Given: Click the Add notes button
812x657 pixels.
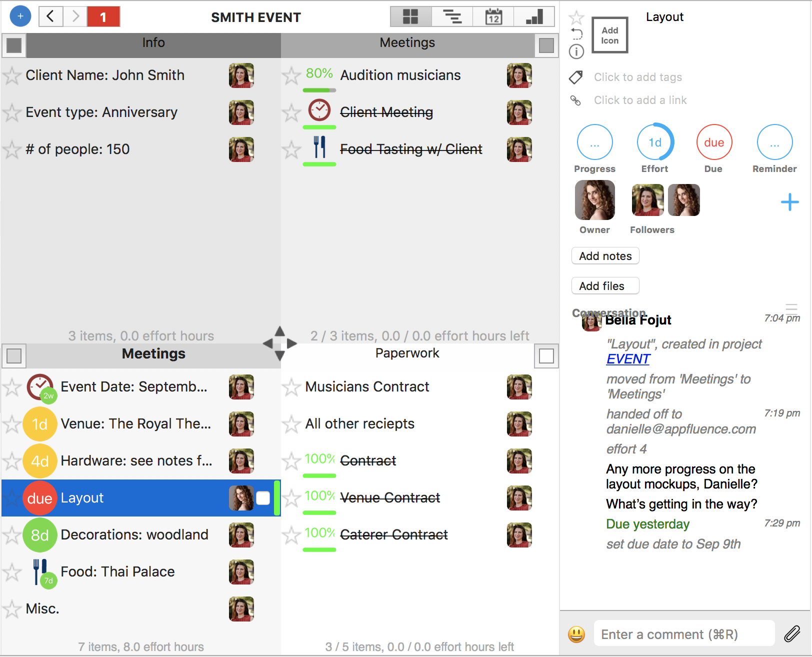Looking at the screenshot, I should [605, 256].
